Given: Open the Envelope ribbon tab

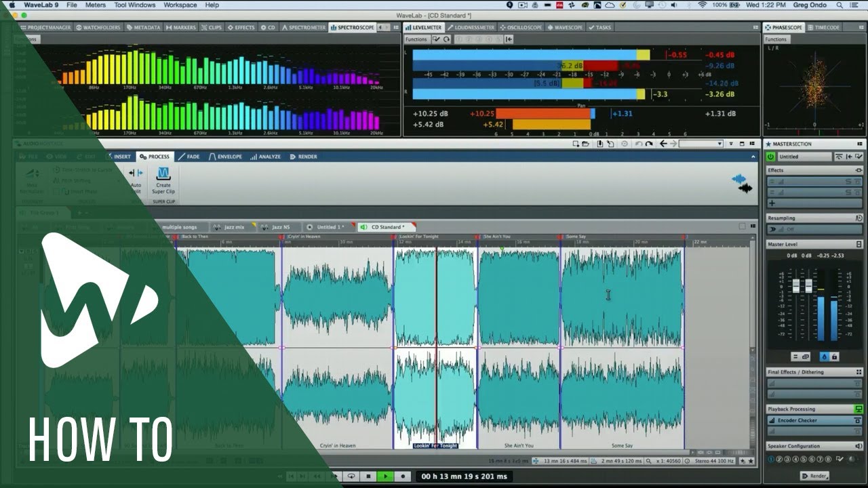Looking at the screenshot, I should (x=226, y=157).
